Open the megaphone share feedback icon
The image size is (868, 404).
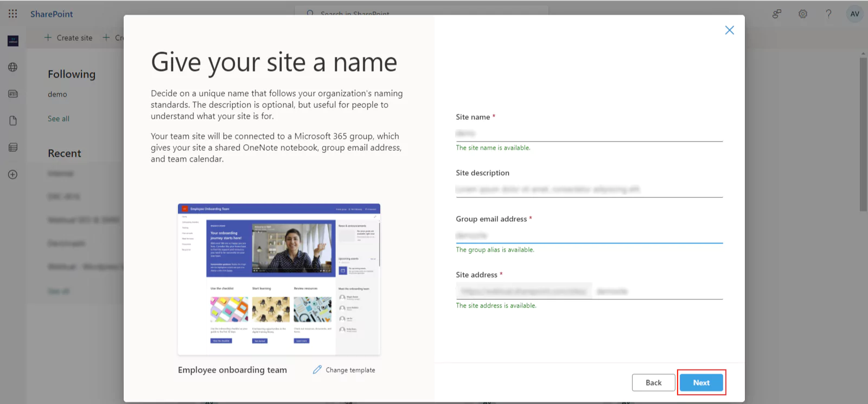[x=777, y=14]
